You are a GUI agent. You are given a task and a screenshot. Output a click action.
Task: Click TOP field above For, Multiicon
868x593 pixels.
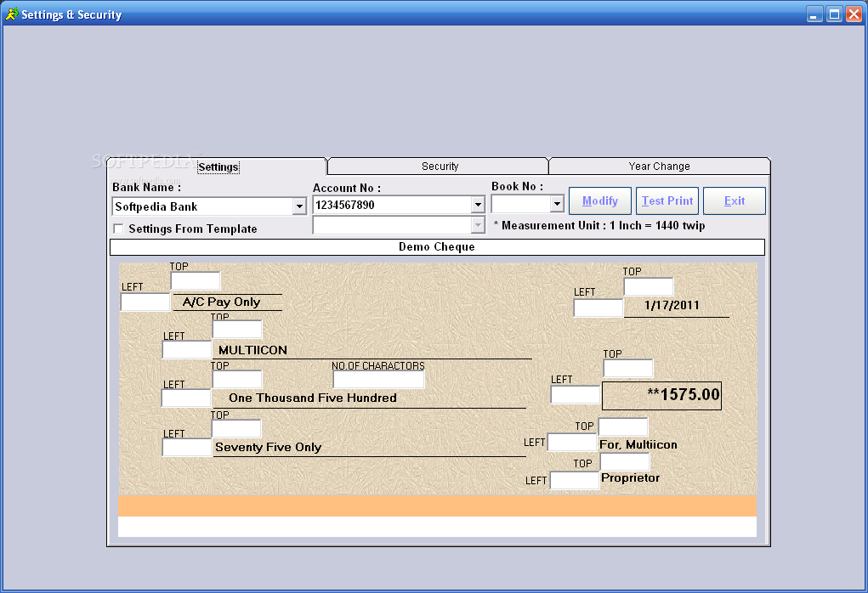623,427
